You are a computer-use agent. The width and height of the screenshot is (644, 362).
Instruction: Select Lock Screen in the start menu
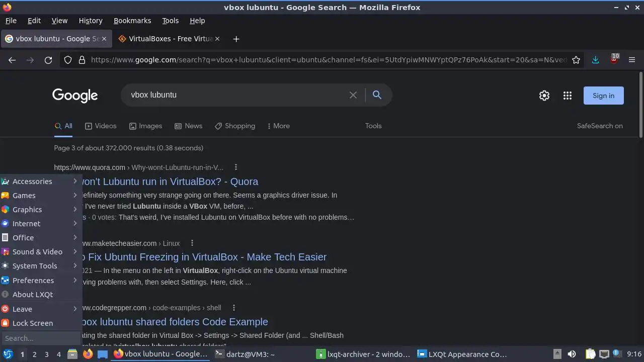[x=40, y=323]
